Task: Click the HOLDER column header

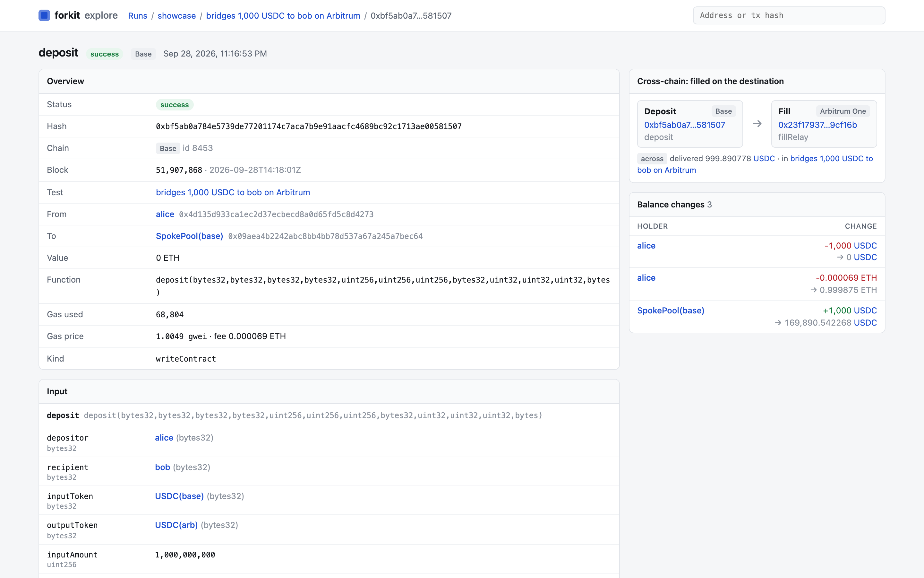Action: (x=652, y=226)
